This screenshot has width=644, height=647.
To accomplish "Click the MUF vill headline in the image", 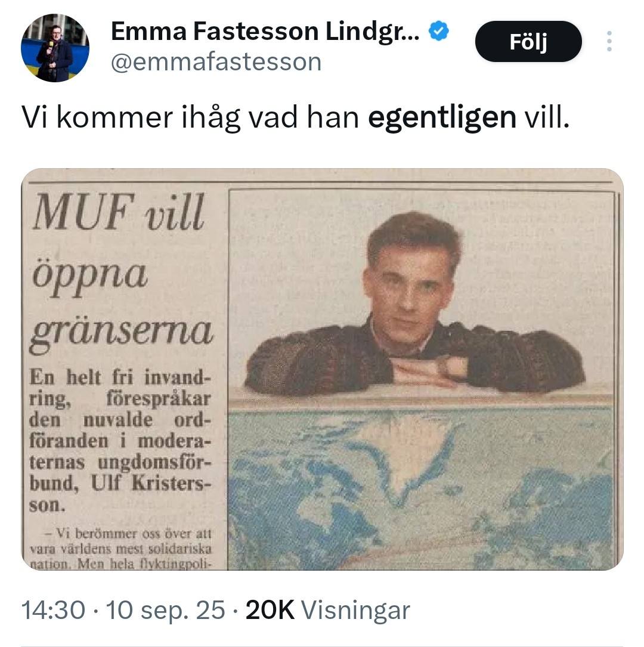I will click(x=118, y=213).
